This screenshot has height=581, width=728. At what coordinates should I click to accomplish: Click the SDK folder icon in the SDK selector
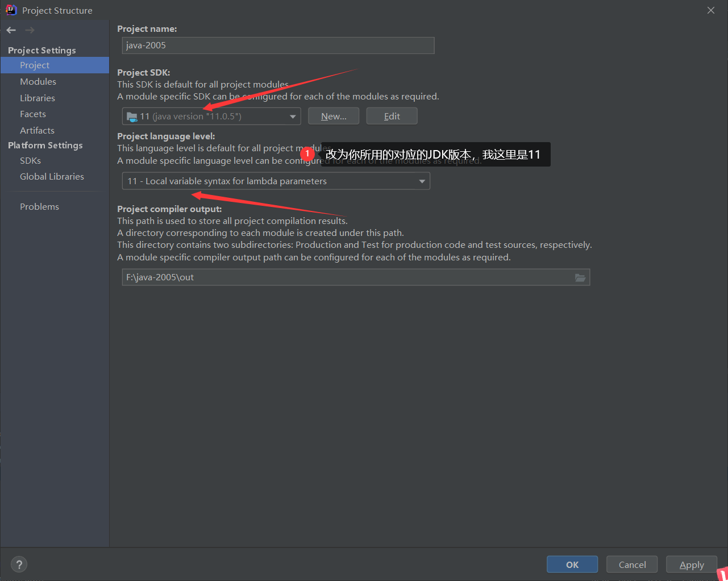pos(131,115)
